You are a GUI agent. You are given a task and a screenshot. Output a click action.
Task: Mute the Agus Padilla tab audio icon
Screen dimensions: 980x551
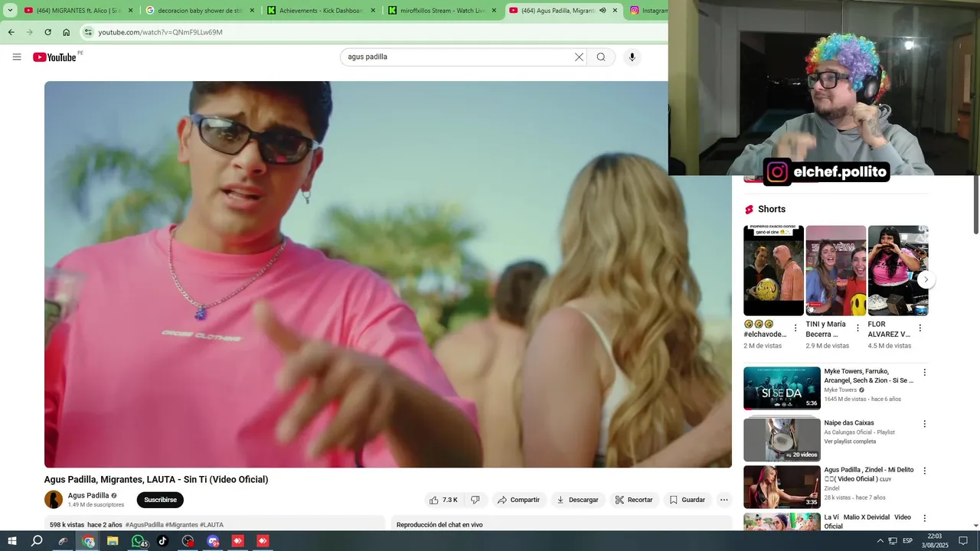(603, 11)
